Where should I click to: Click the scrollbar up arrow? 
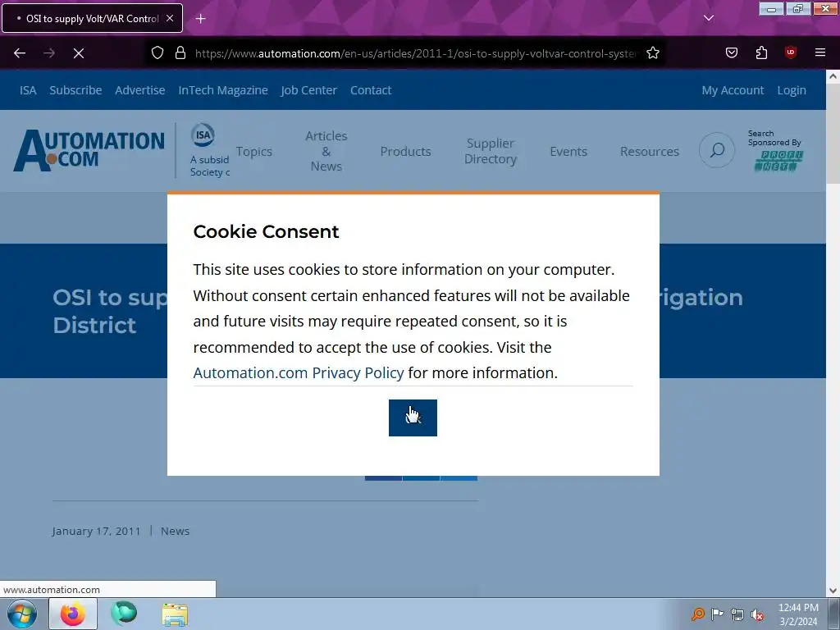click(x=833, y=76)
